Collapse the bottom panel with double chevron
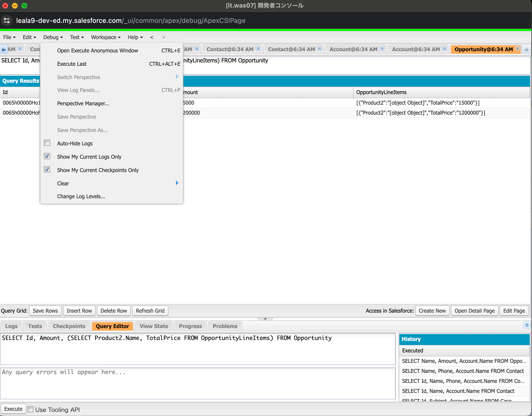 tap(527, 325)
